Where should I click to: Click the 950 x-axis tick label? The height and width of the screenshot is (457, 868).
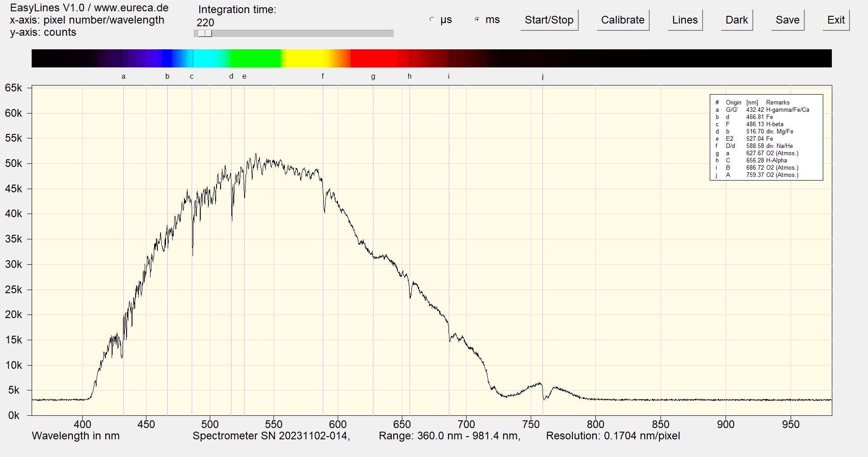[x=791, y=424]
